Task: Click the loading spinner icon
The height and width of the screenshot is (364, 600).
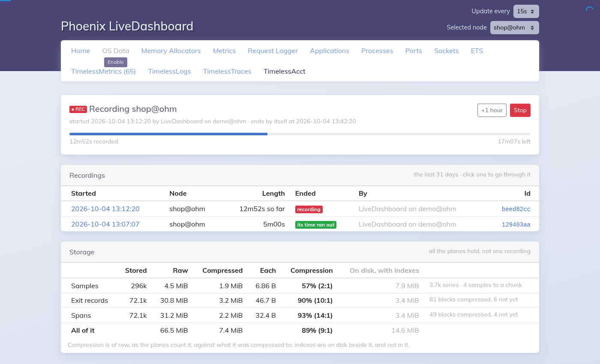Action: pos(589,10)
